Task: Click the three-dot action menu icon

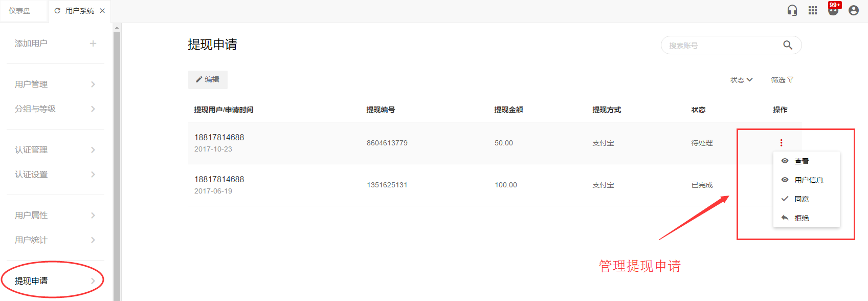Action: (781, 143)
